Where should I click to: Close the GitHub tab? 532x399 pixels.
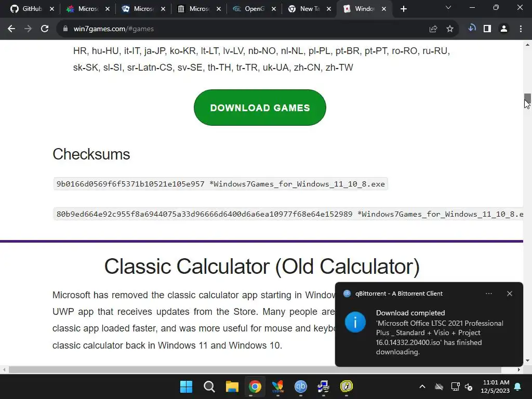pos(52,9)
